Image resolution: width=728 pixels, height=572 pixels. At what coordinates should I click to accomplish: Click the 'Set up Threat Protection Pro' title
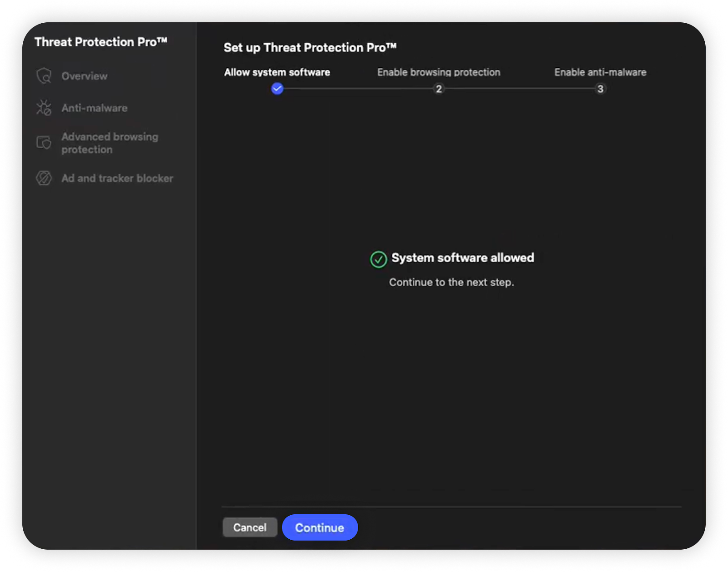310,48
